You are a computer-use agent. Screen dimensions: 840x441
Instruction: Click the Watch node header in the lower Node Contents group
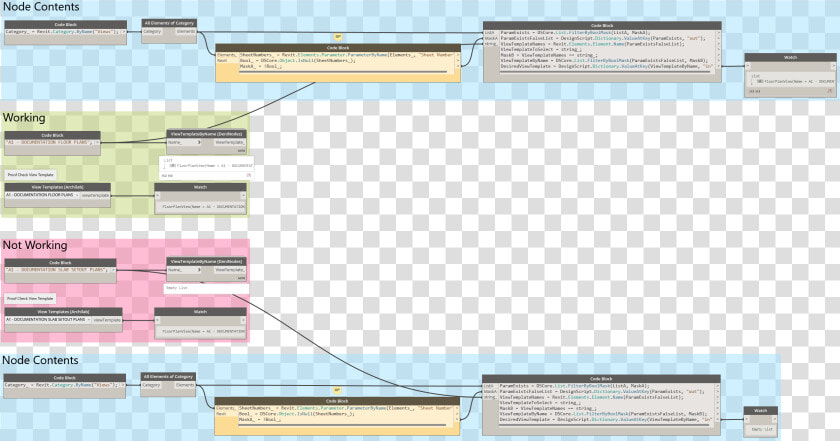click(761, 411)
